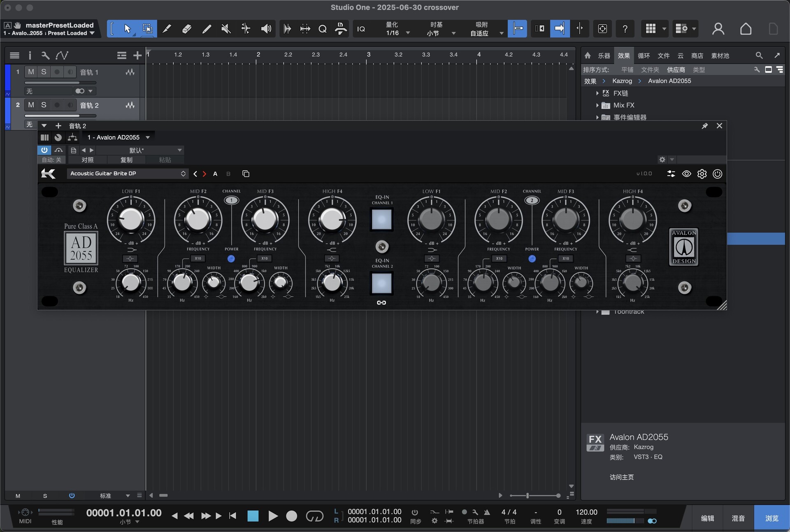Select the Range tool
The image size is (790, 532).
pyautogui.click(x=147, y=28)
